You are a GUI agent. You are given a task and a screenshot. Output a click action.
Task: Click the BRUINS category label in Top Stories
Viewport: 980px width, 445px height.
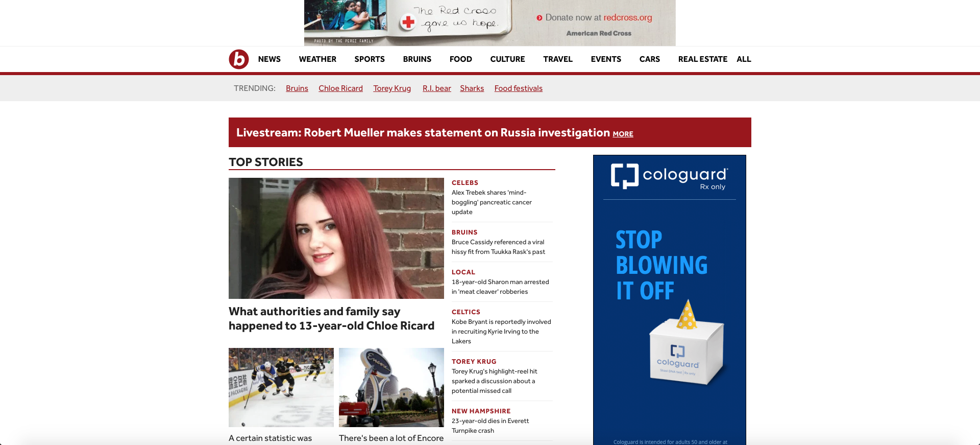pos(464,232)
